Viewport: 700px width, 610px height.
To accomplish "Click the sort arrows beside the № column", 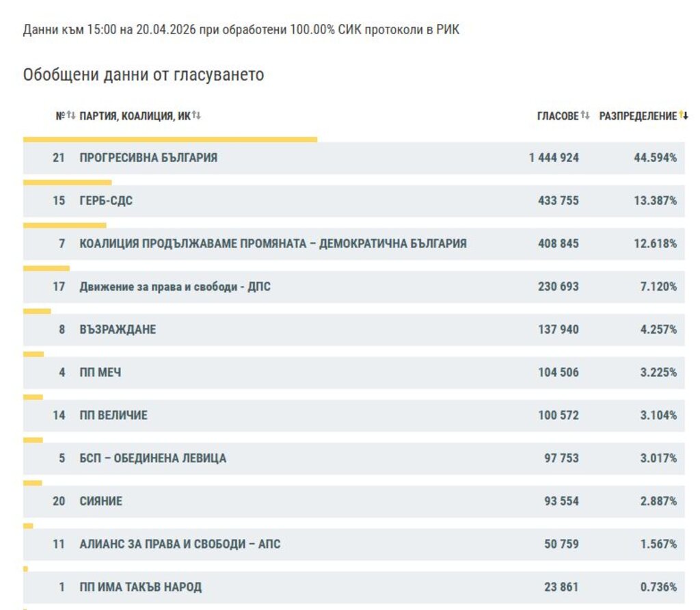I will pos(70,116).
